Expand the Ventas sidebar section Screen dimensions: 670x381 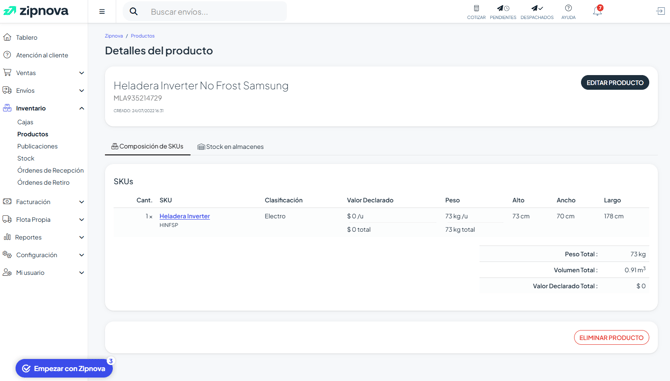coord(44,73)
